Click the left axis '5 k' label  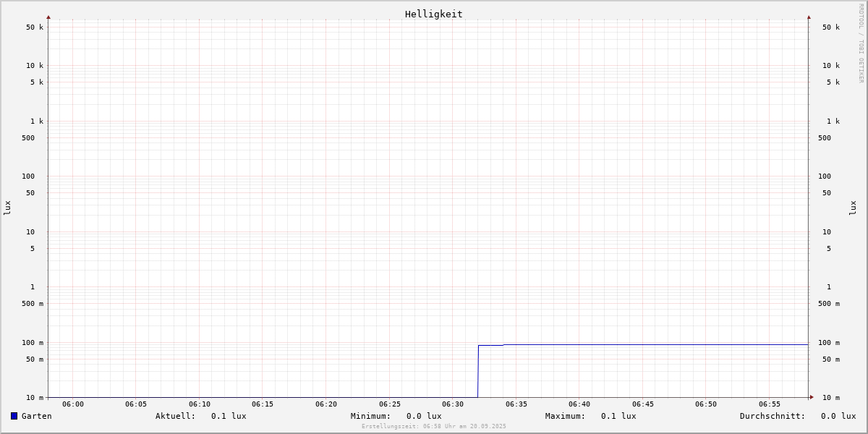37,82
